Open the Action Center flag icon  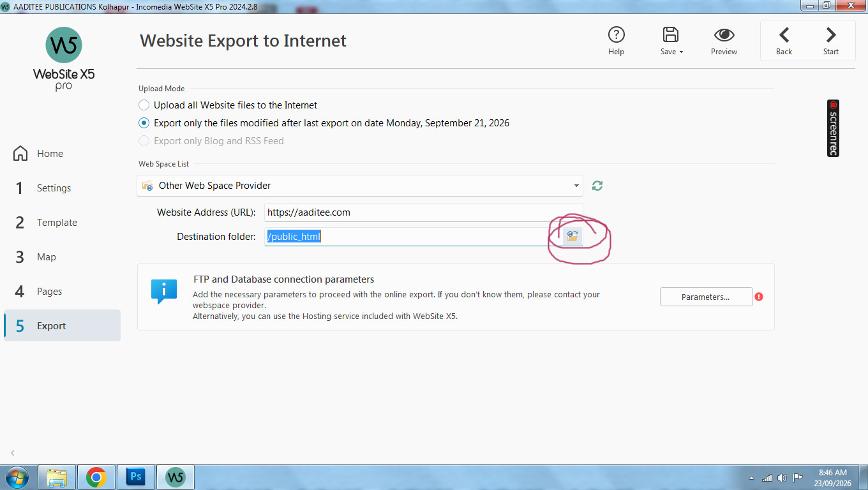pos(798,478)
